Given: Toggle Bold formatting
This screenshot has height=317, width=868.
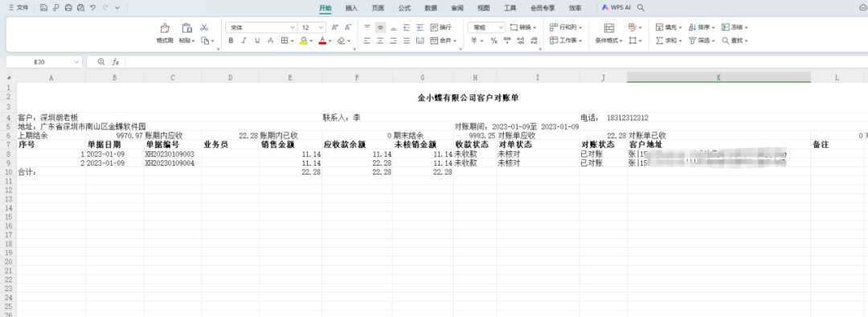Looking at the screenshot, I should point(231,40).
